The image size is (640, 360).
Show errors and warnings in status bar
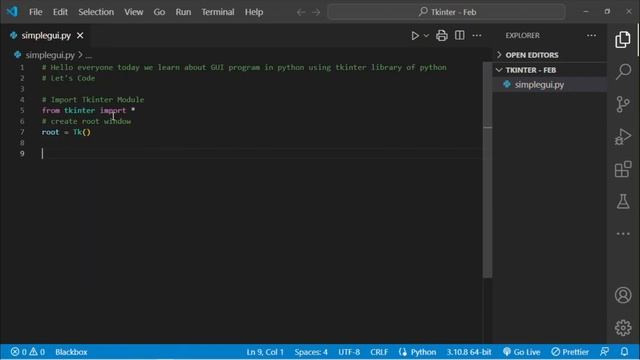coord(28,352)
